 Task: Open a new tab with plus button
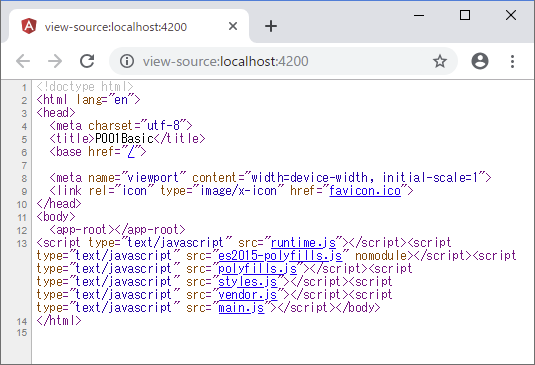[271, 26]
